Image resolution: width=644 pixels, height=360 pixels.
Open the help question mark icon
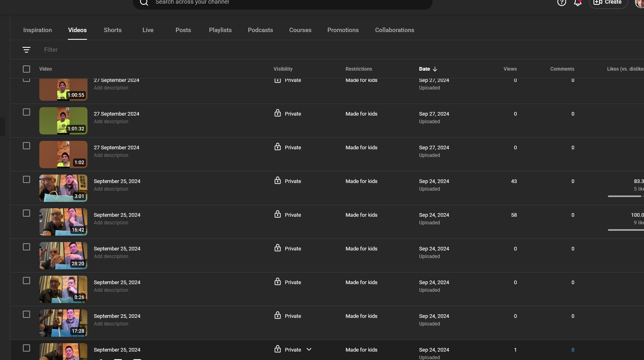coord(561,2)
